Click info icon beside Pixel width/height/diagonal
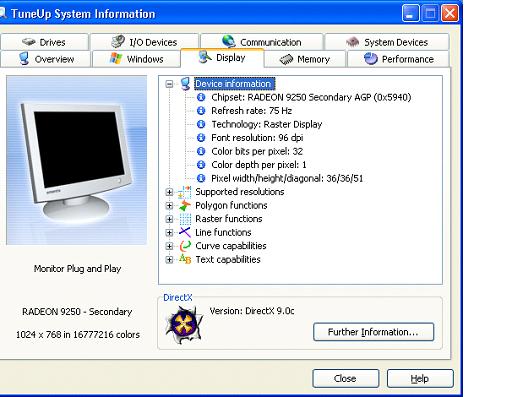This screenshot has height=397, width=512. pyautogui.click(x=201, y=178)
